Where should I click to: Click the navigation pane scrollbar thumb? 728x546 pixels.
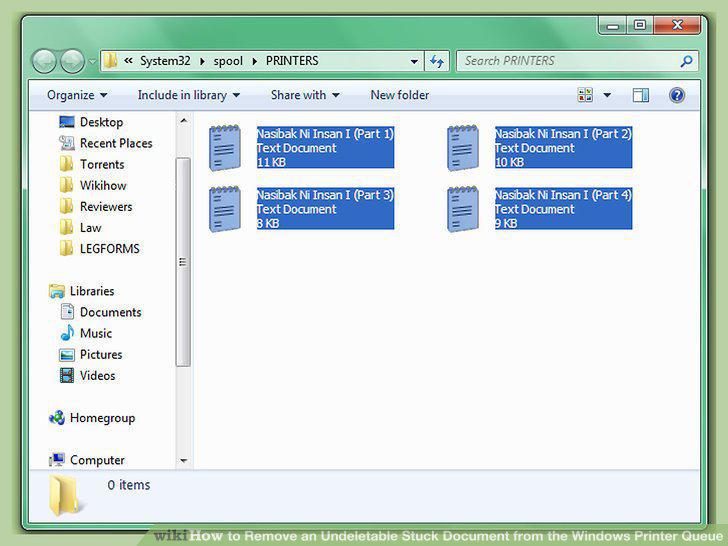tap(183, 262)
